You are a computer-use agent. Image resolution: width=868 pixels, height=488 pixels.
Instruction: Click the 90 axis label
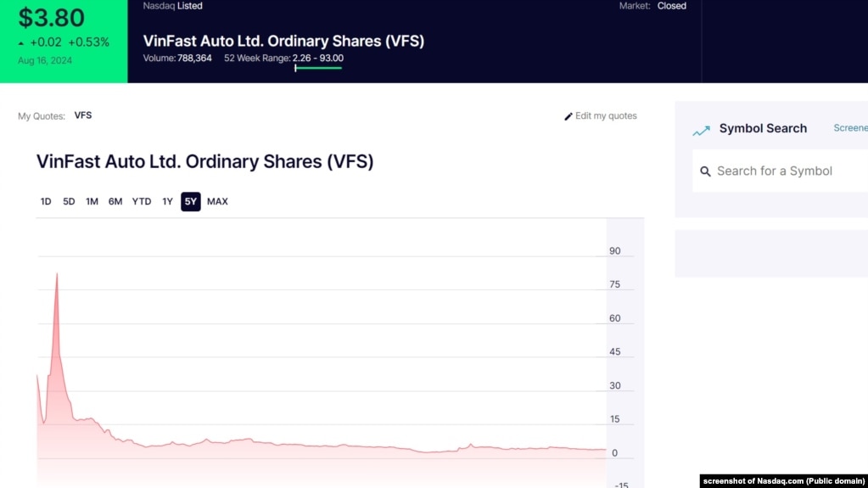tap(615, 251)
